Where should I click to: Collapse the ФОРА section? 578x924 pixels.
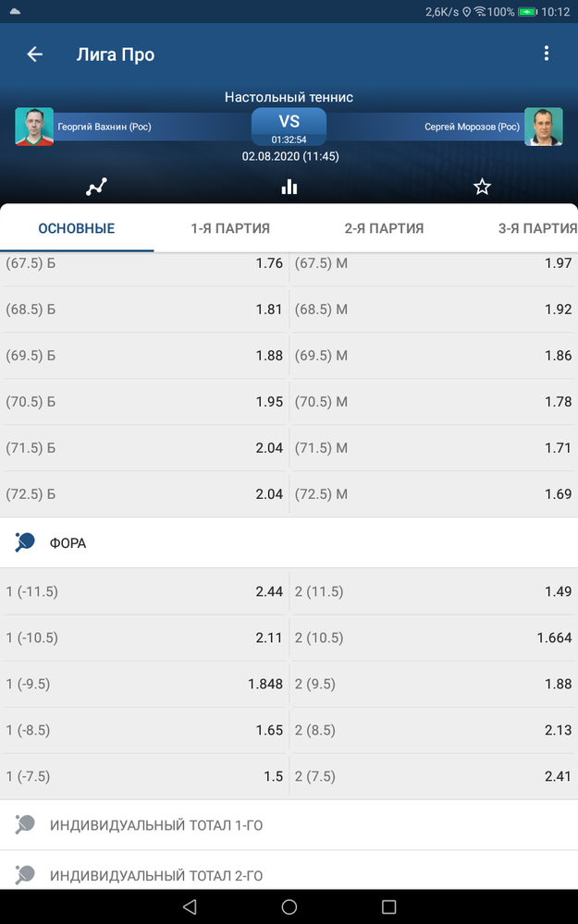289,542
